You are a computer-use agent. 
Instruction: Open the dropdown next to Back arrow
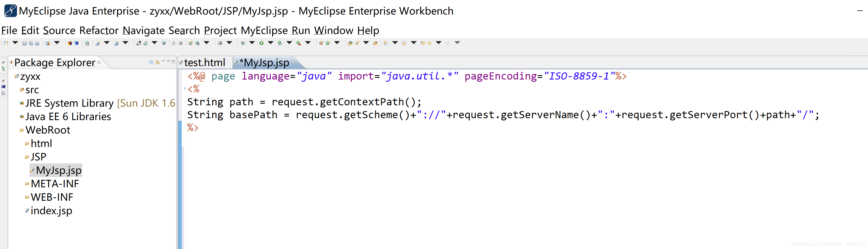439,43
